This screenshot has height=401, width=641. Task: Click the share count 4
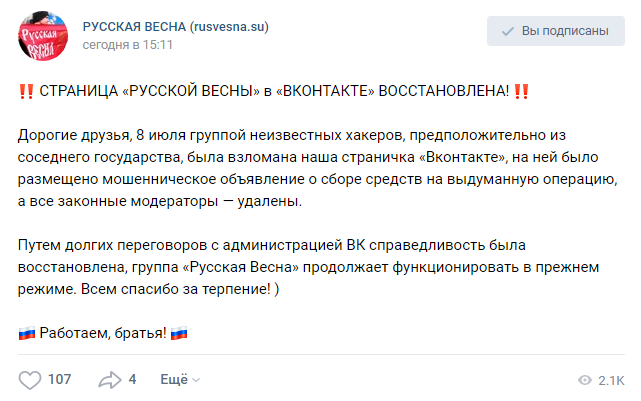(x=132, y=379)
